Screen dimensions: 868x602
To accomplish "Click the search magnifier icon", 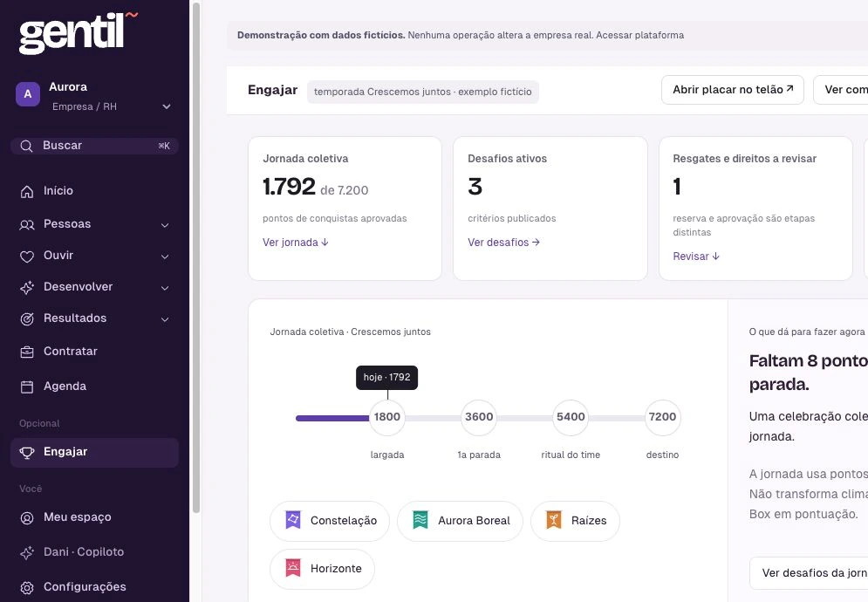I will (26, 147).
